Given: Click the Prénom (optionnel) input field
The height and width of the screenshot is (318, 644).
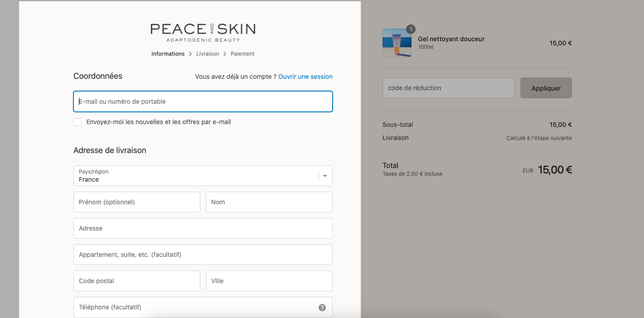Looking at the screenshot, I should (x=137, y=202).
